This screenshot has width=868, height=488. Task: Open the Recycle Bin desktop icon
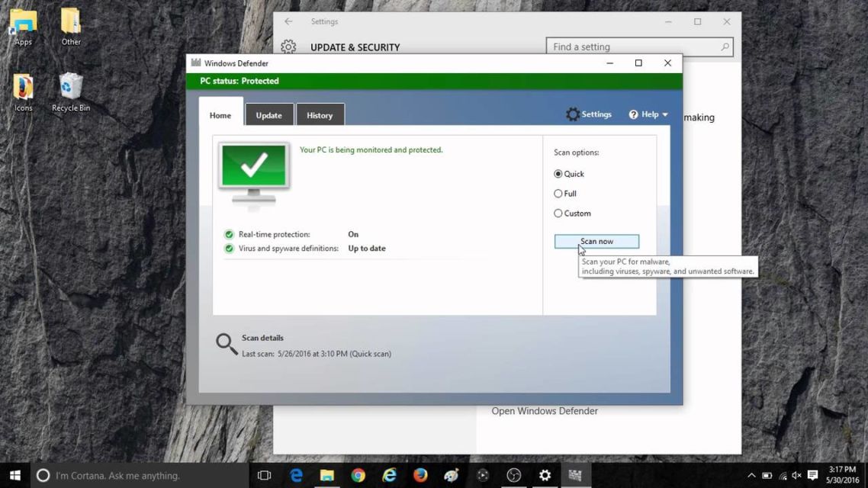(x=71, y=92)
